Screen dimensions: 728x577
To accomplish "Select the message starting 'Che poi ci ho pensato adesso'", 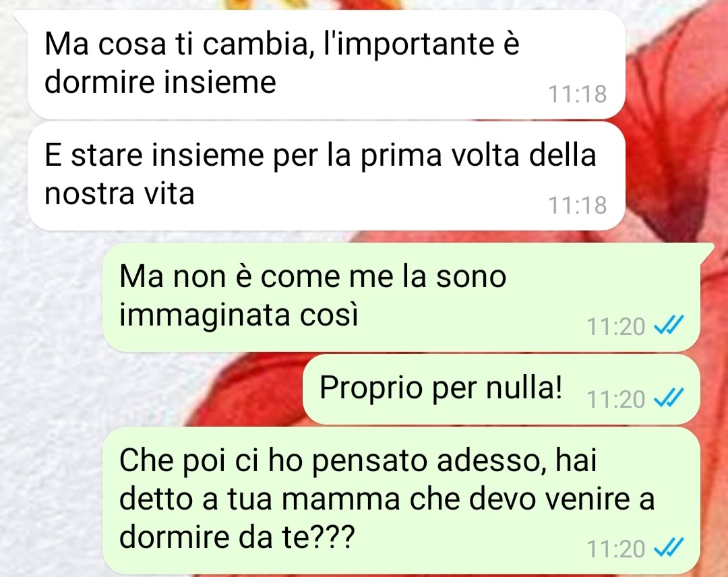I will [x=401, y=500].
